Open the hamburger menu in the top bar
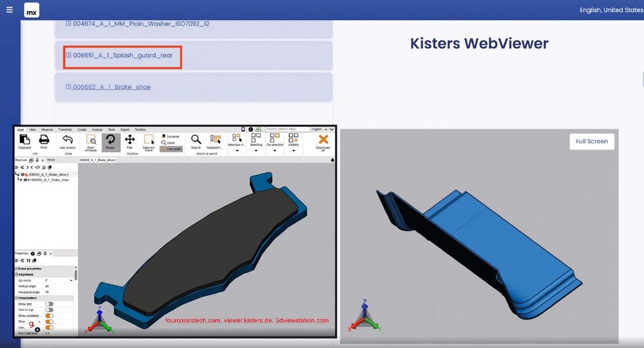The image size is (644, 348). (10, 10)
